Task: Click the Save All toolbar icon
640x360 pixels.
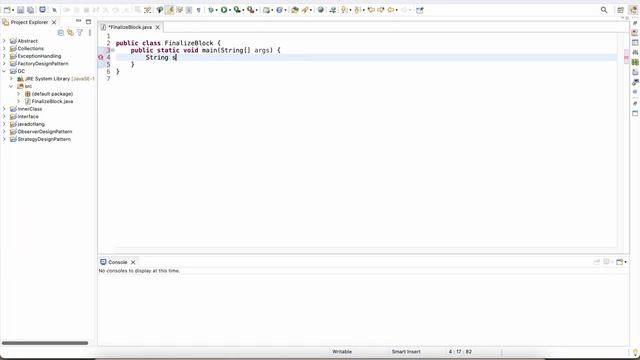Action: (31, 10)
